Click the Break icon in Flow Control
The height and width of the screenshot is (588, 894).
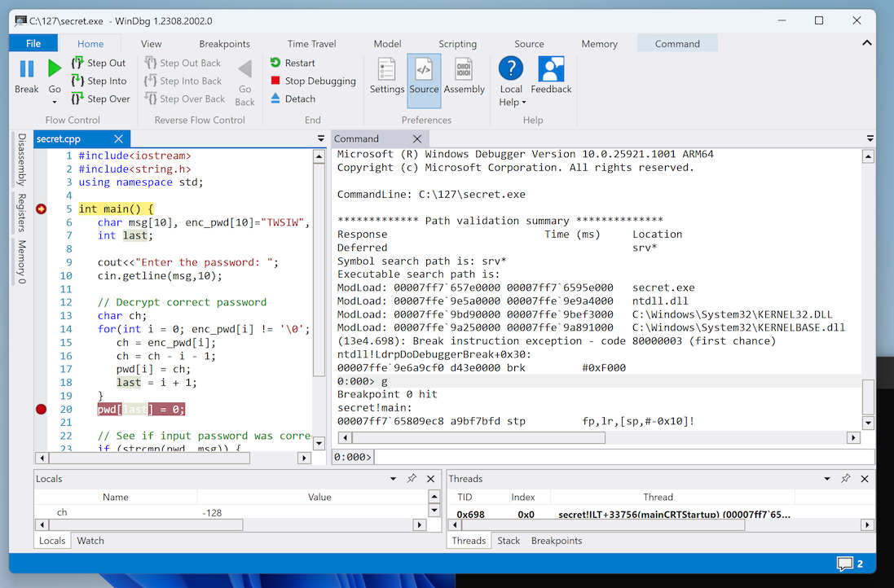[26, 70]
